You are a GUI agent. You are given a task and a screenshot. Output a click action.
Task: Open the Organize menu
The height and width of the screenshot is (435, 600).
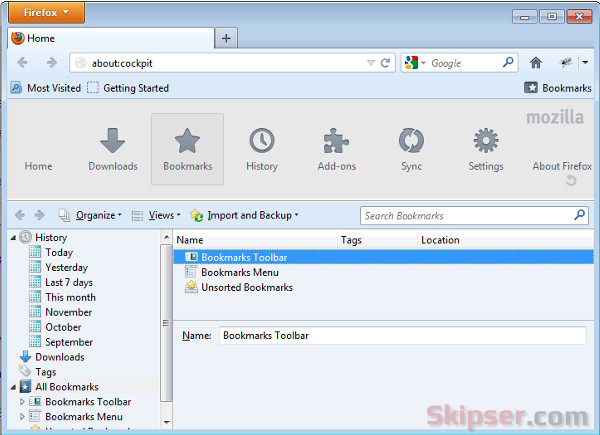click(x=90, y=215)
